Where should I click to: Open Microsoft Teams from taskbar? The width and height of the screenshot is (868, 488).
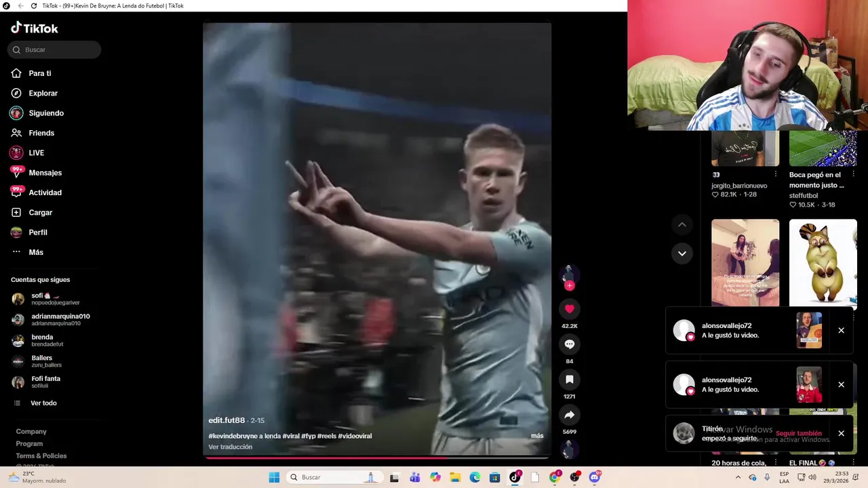click(415, 477)
